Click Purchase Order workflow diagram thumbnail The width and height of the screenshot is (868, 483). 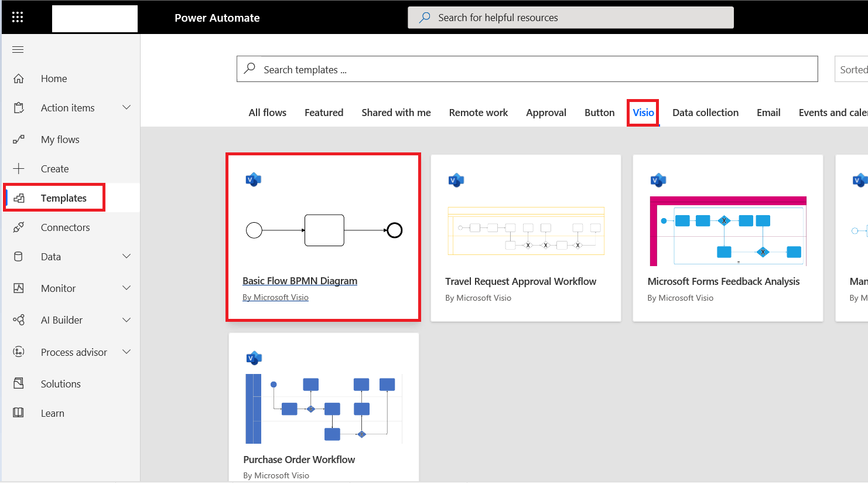[324, 409]
